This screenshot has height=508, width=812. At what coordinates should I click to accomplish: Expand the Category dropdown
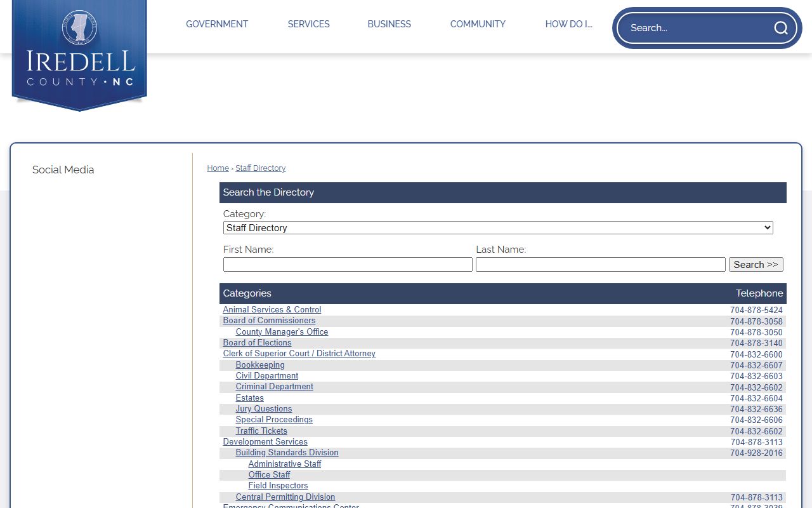click(498, 227)
